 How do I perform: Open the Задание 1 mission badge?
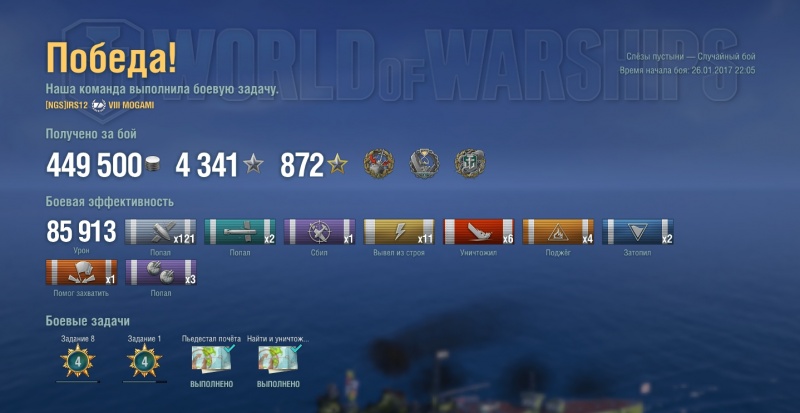(x=144, y=360)
